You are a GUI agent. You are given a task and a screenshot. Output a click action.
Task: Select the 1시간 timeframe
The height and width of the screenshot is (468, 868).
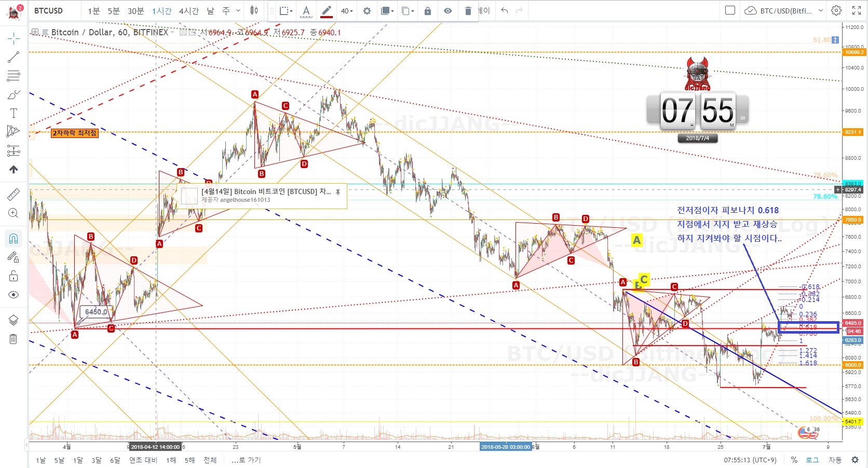tap(162, 11)
